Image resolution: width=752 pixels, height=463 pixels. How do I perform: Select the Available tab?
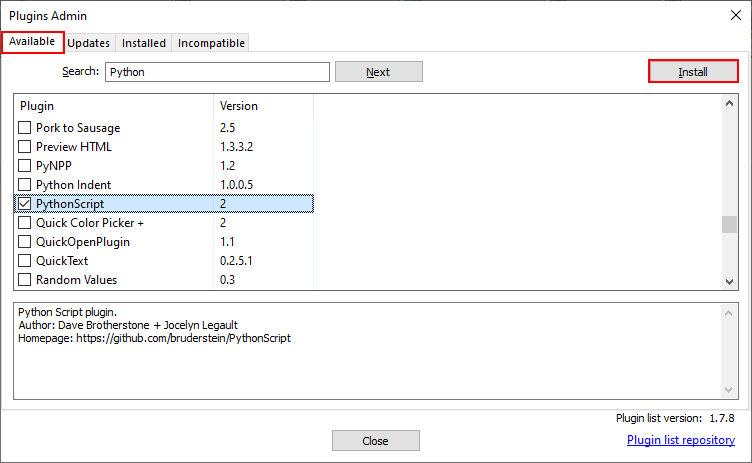coord(32,42)
